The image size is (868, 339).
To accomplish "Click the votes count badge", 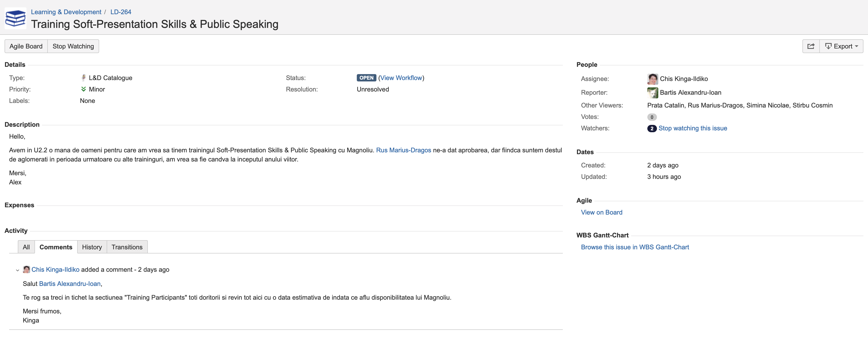I will [x=652, y=117].
